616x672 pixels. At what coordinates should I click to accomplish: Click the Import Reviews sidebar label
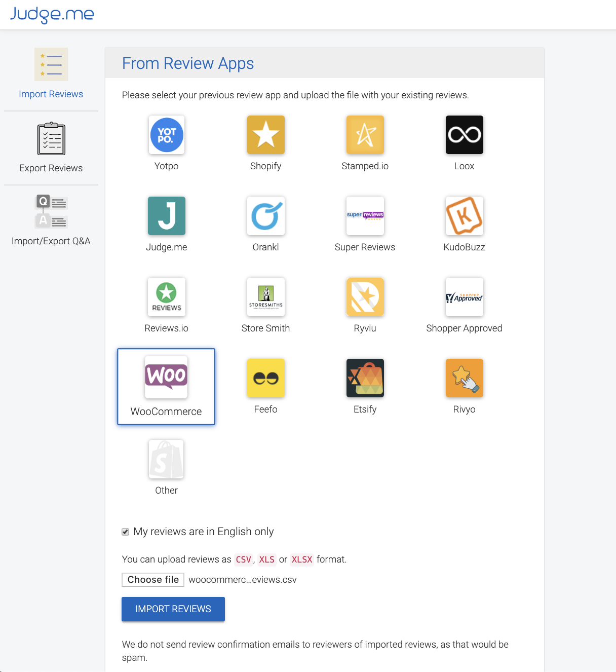coord(51,94)
